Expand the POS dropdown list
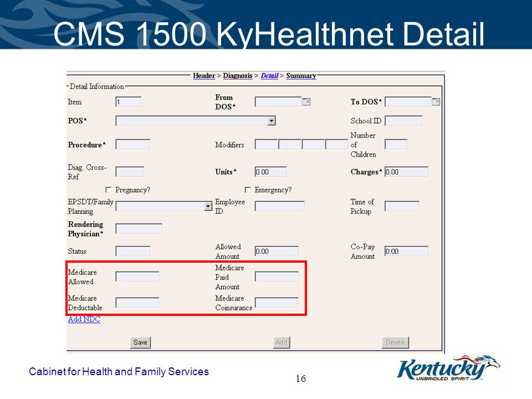532x399 pixels. click(272, 121)
